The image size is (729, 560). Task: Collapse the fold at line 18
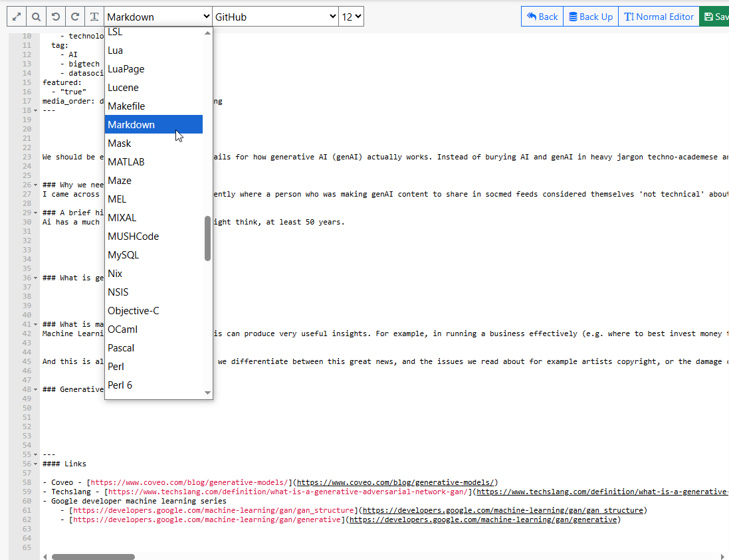point(36,111)
